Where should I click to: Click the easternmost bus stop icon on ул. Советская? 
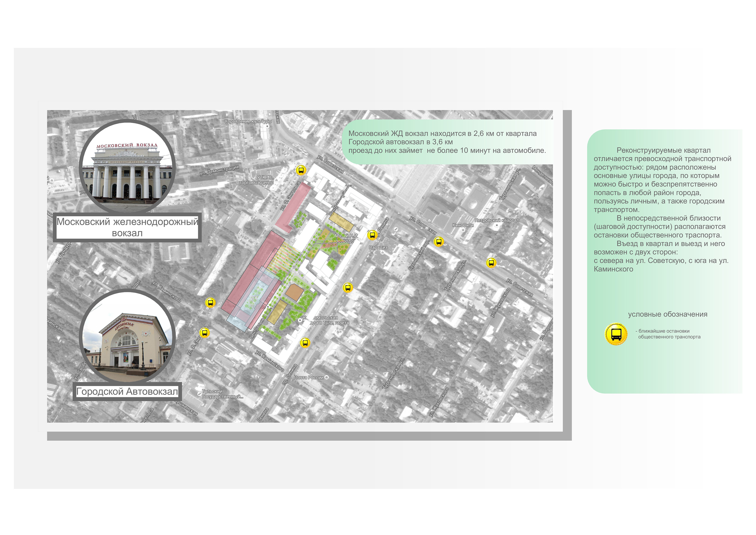coord(491,263)
